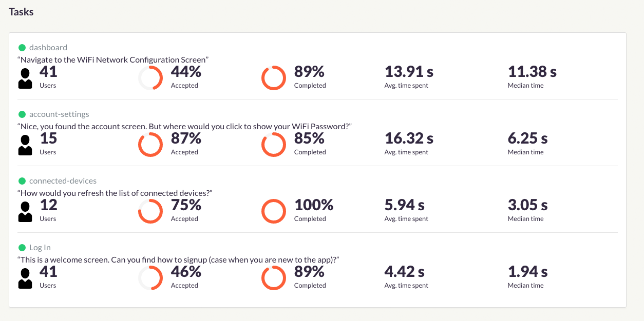Click the user icon in the dashboard row
This screenshot has width=644, height=321.
[x=25, y=78]
